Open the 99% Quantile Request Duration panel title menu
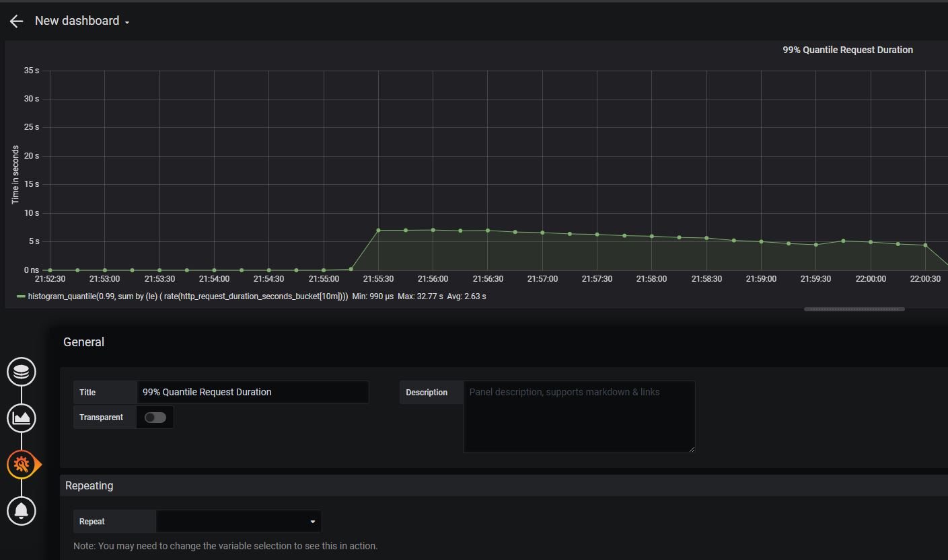 tap(847, 50)
